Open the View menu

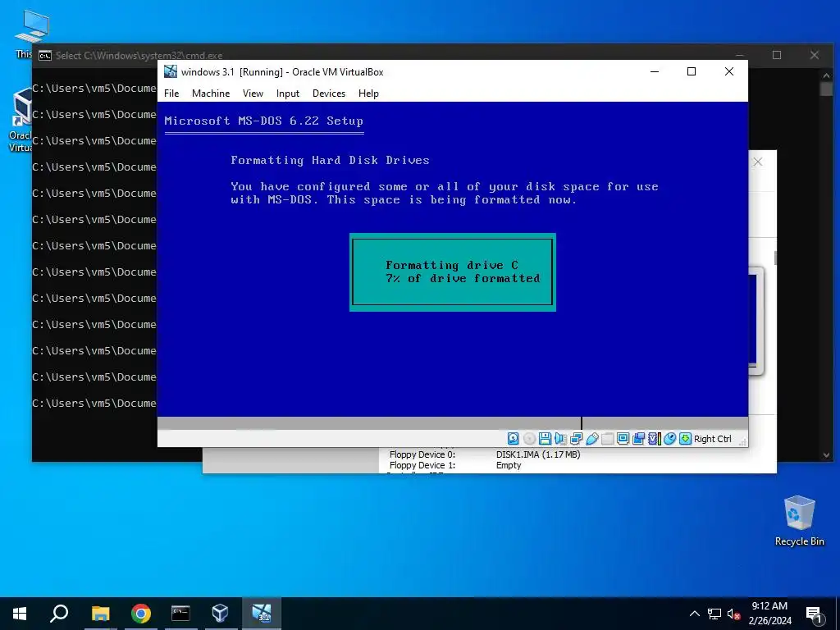(253, 94)
